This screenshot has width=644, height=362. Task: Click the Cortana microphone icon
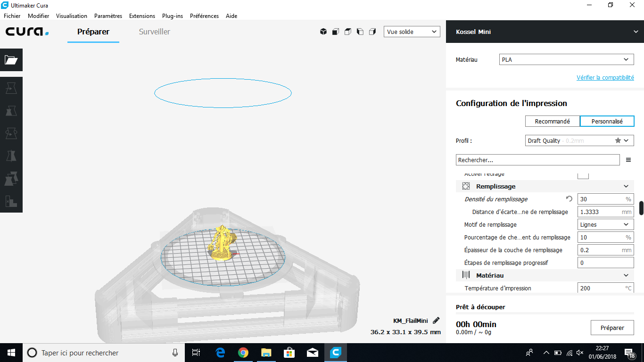[x=175, y=353]
